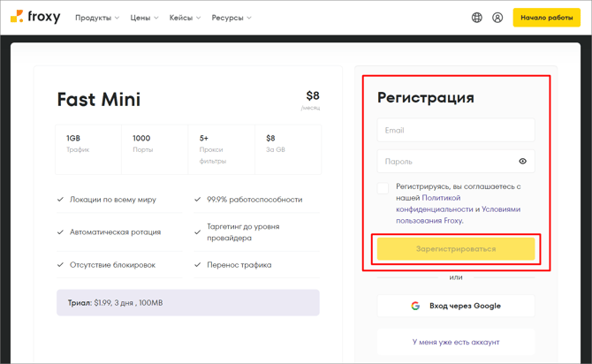The width and height of the screenshot is (592, 364).
Task: Click 99.9% работоспособности text
Action: tap(254, 200)
